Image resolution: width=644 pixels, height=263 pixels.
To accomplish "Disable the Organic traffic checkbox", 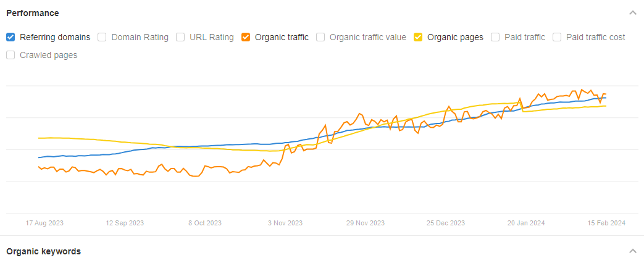I will [246, 37].
